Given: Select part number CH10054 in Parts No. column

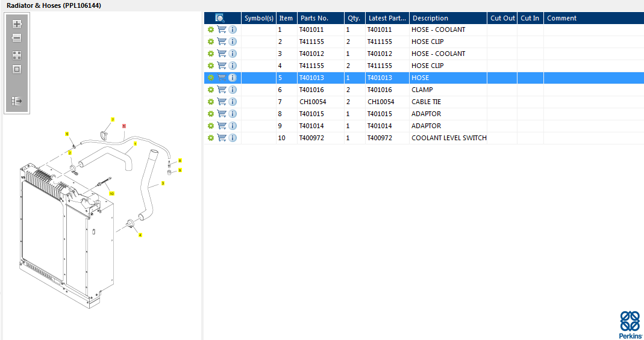Looking at the screenshot, I should click(313, 102).
